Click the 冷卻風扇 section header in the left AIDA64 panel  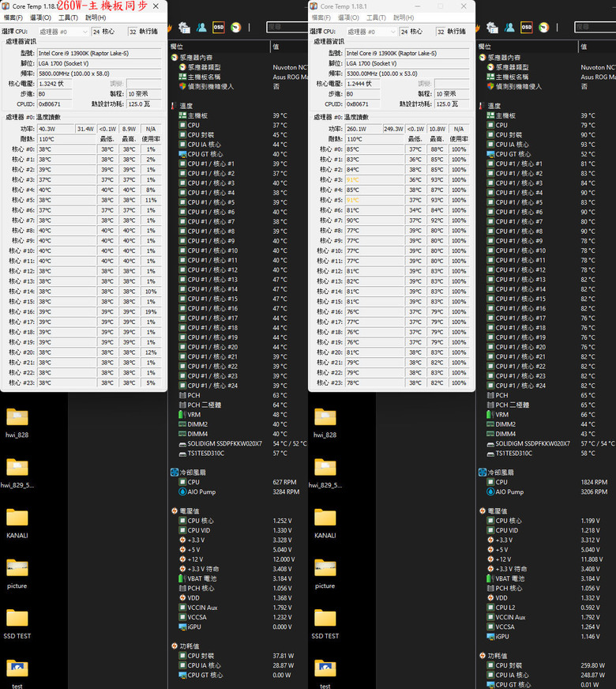(188, 473)
